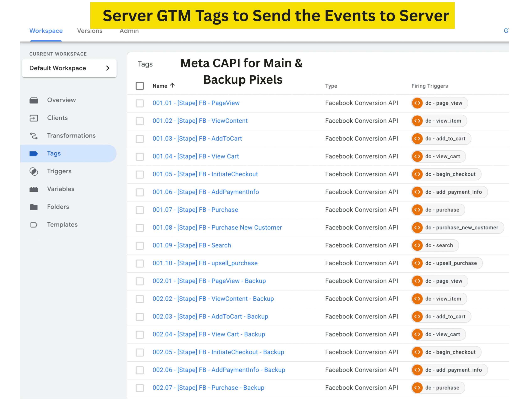The width and height of the screenshot is (532, 399).
Task: Expand the Default Workspace selector chevron
Action: 108,68
